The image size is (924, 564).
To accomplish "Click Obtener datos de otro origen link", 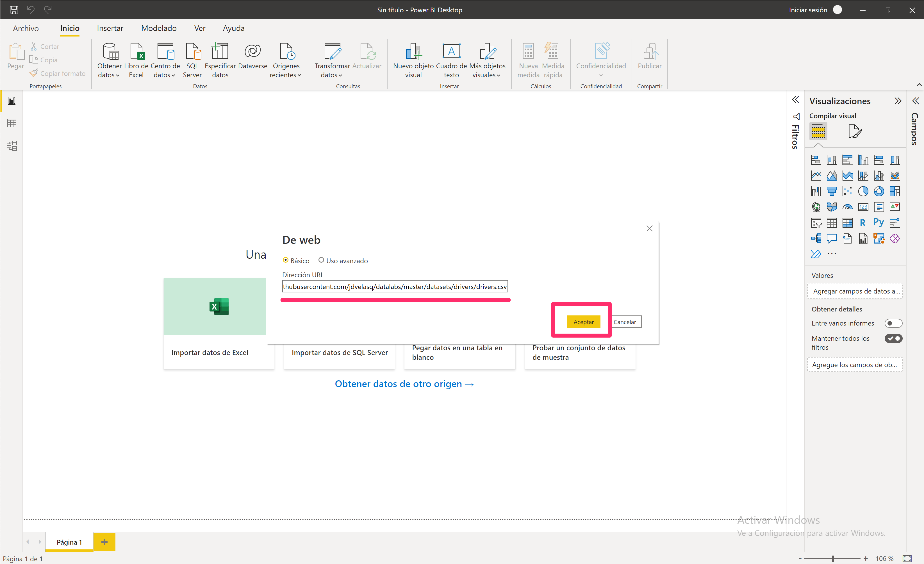I will pos(404,384).
